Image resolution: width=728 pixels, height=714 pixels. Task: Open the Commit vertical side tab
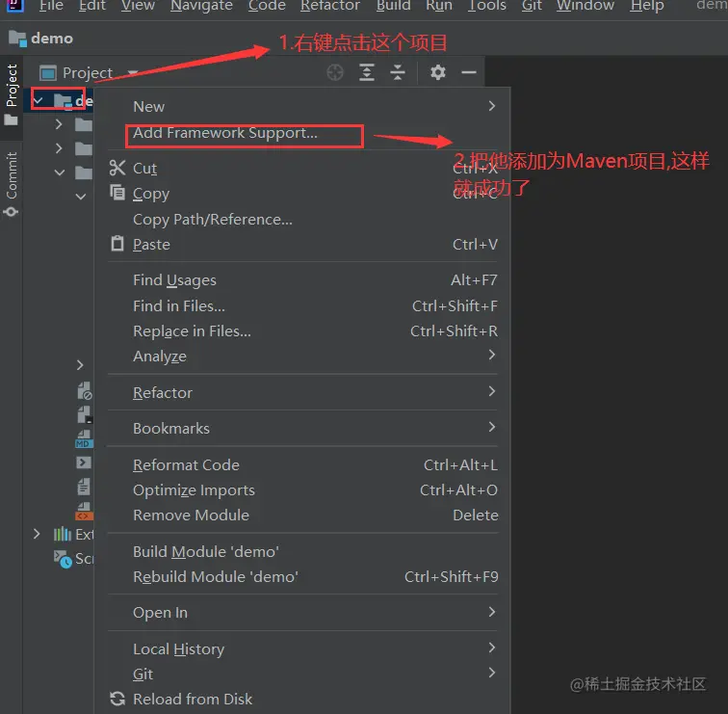click(12, 184)
